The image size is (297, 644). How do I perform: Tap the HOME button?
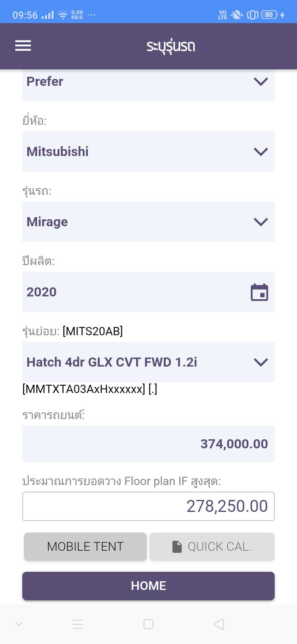point(148,586)
